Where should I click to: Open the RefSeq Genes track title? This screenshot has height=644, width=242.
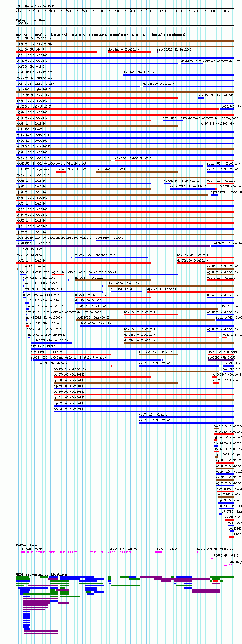pos(27,545)
